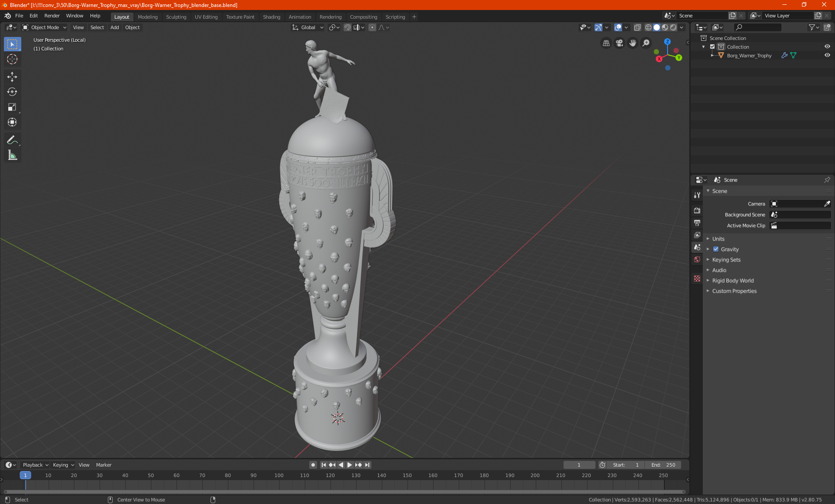Click the new collection icon in outliner

(x=827, y=27)
